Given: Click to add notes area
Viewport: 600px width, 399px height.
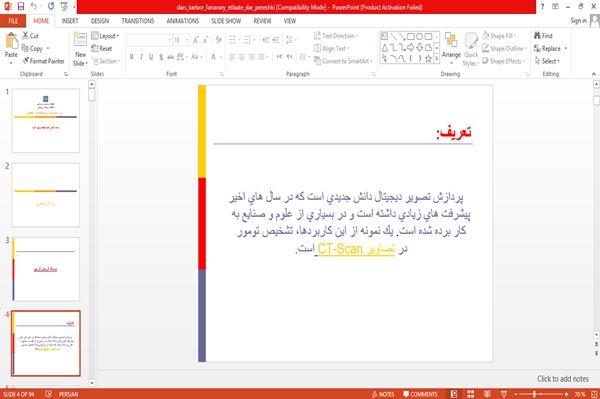Looking at the screenshot, I should point(563,379).
